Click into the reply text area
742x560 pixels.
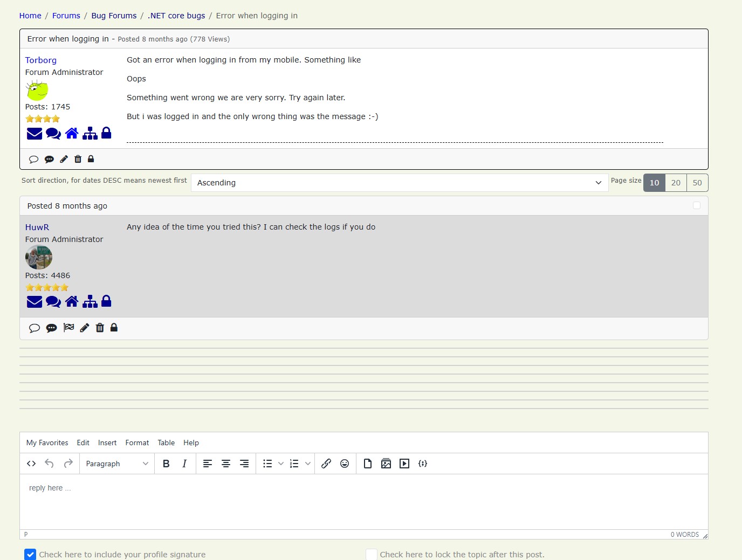click(x=363, y=501)
